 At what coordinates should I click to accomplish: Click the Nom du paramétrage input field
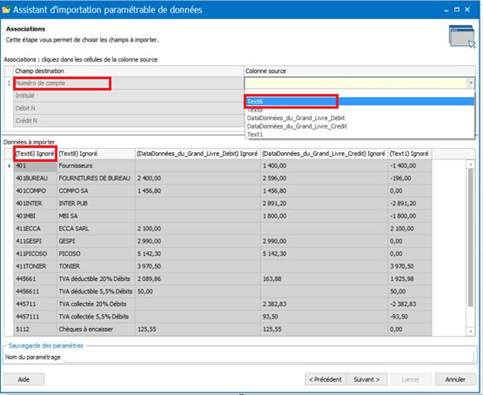(x=268, y=357)
